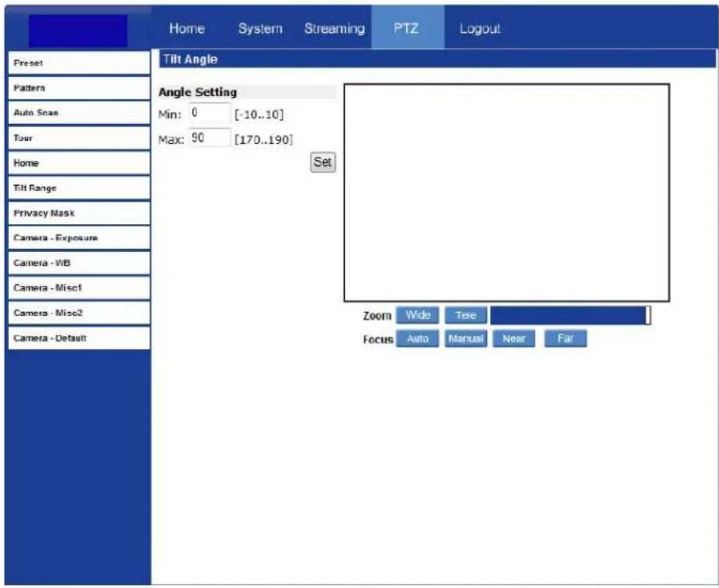
Task: Open the Pattern sidebar menu
Action: [79, 88]
